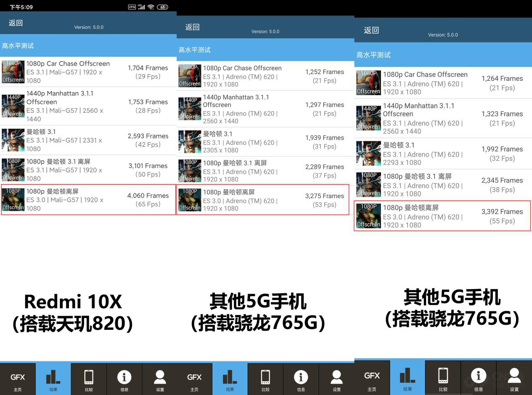Select the 2,289 Frames (37 Fps) result
The width and height of the screenshot is (532, 395).
324,171
